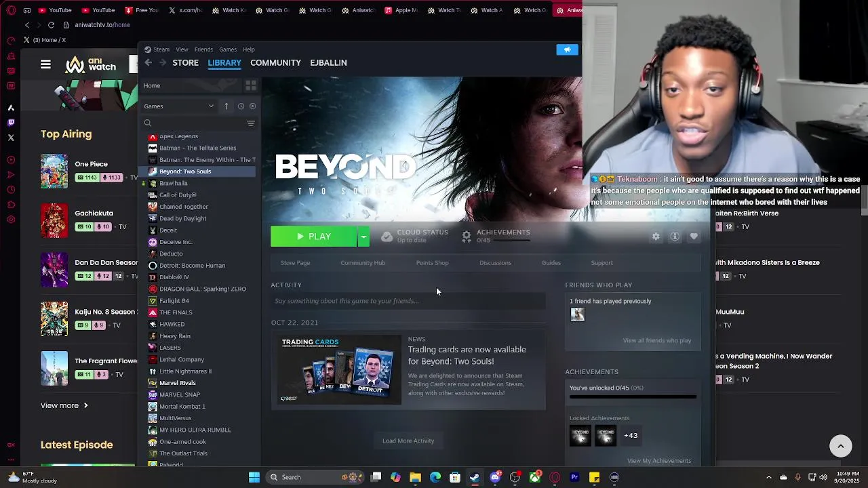Click the achievements unlocked progress bar
The image size is (868, 488).
pos(633,396)
